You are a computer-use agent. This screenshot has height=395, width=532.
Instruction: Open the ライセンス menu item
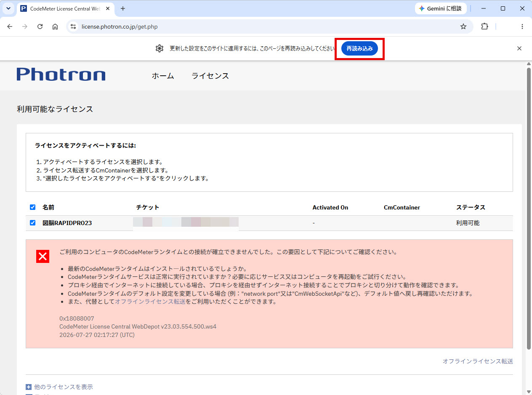(x=210, y=76)
